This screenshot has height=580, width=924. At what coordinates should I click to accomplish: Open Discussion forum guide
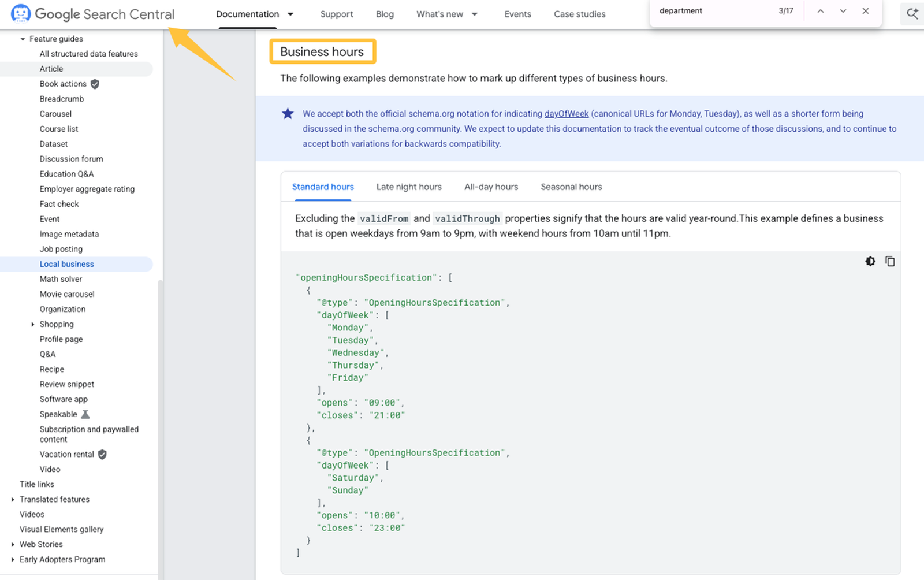(71, 159)
